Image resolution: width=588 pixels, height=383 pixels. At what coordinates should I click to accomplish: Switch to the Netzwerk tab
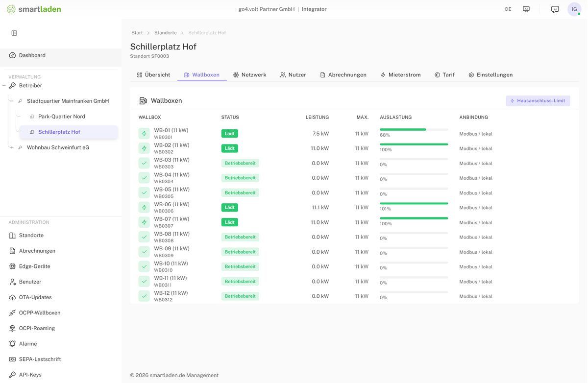coord(250,75)
